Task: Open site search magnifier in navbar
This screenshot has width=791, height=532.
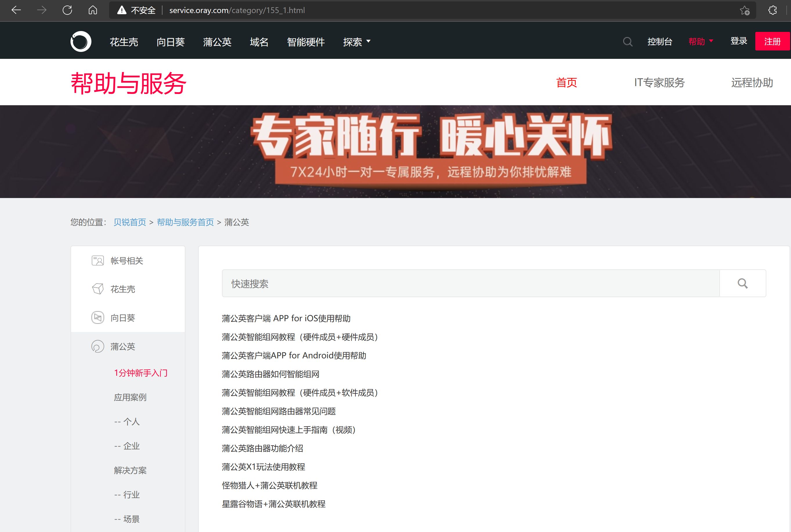Action: tap(628, 42)
